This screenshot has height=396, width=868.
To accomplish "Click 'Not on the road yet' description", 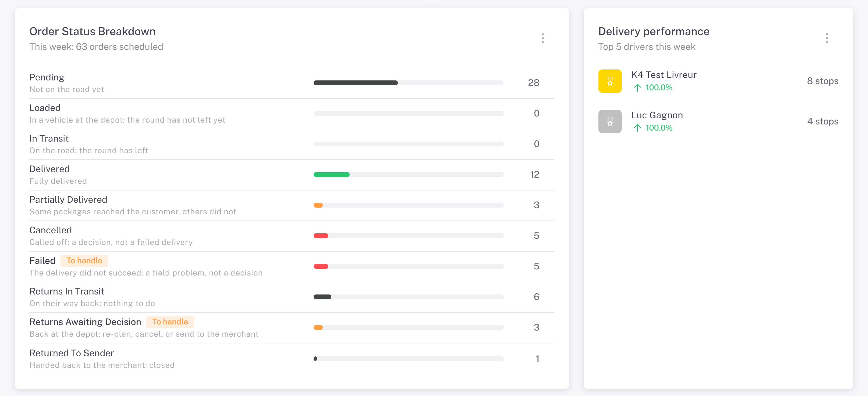I will point(67,89).
